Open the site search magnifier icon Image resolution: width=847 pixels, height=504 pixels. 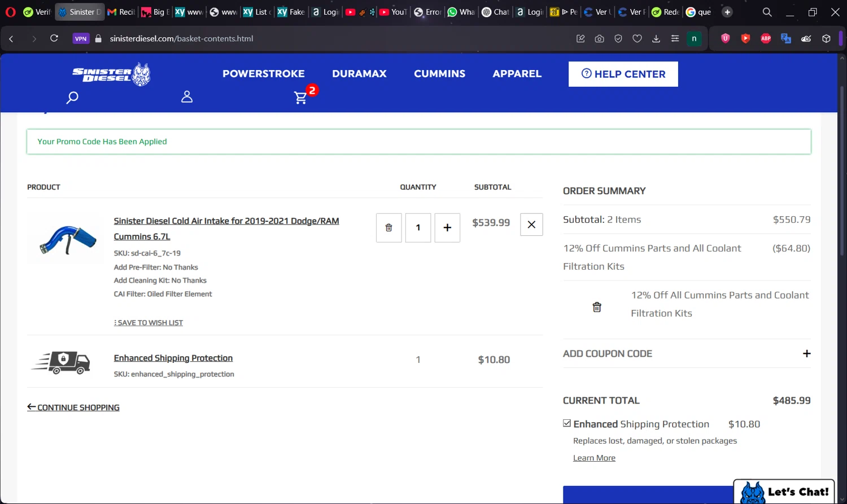[x=72, y=98]
